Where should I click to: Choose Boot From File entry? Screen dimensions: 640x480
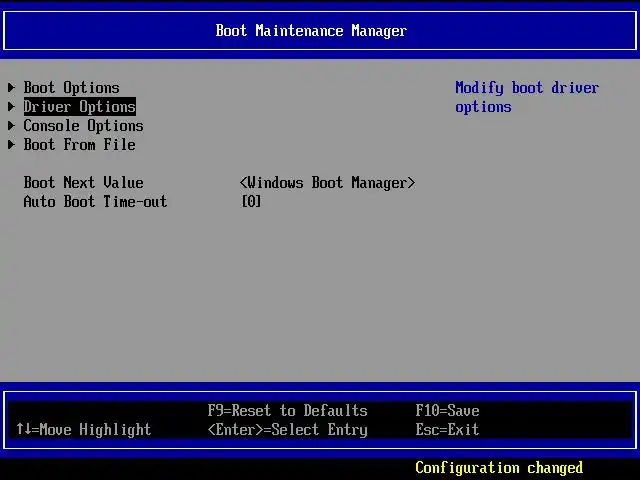click(x=79, y=144)
